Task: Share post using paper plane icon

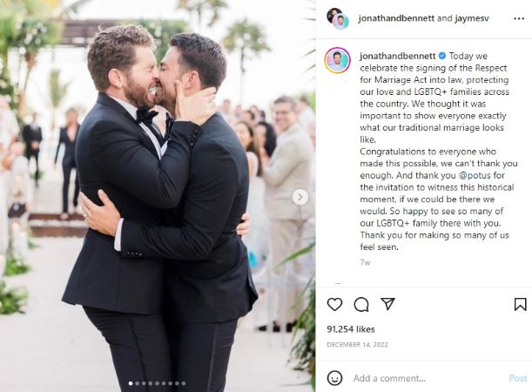Action: (x=387, y=304)
